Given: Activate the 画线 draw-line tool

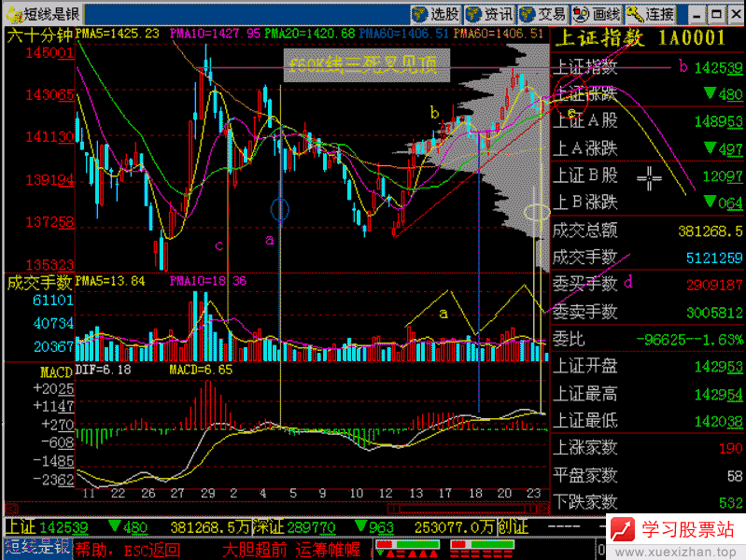Looking at the screenshot, I should tap(597, 14).
